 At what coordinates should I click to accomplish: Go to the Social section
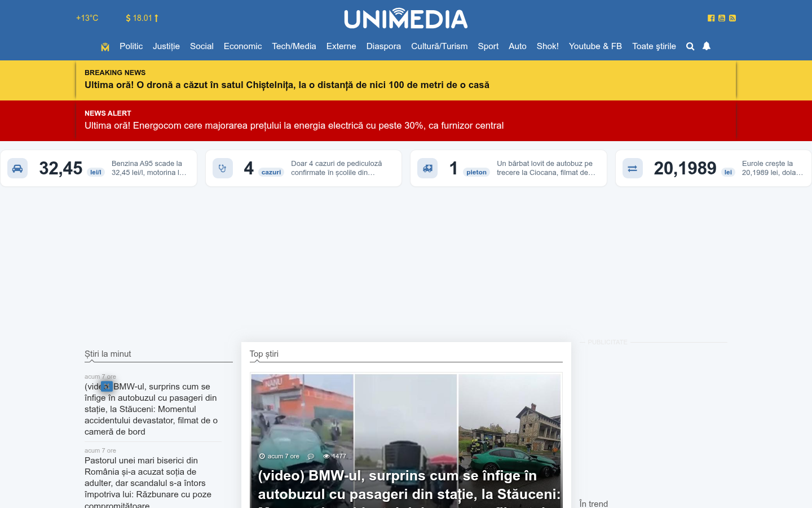pyautogui.click(x=202, y=46)
